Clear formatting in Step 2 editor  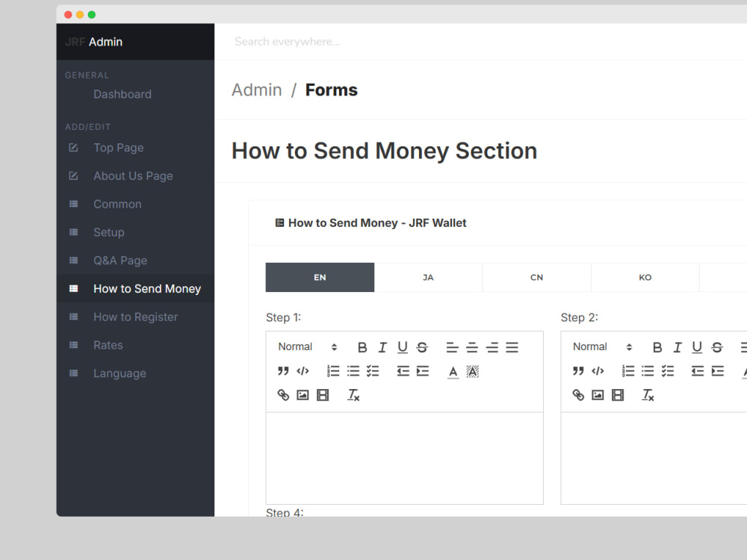648,395
